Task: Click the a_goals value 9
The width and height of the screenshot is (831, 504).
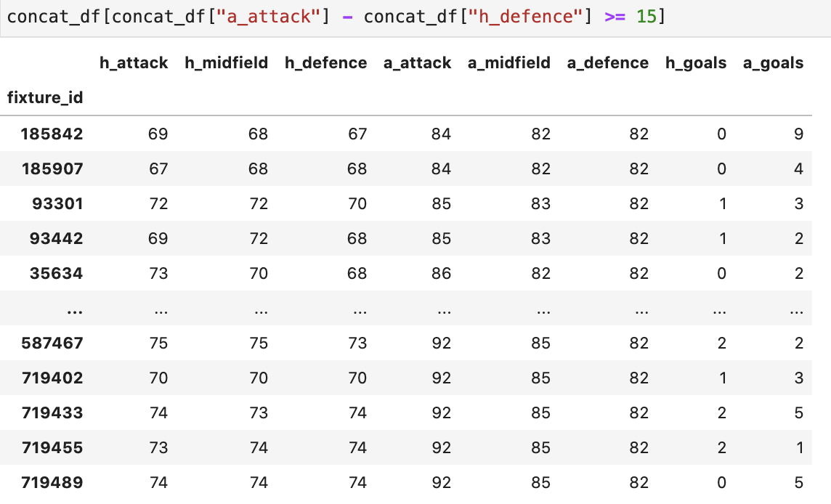Action: click(x=798, y=134)
